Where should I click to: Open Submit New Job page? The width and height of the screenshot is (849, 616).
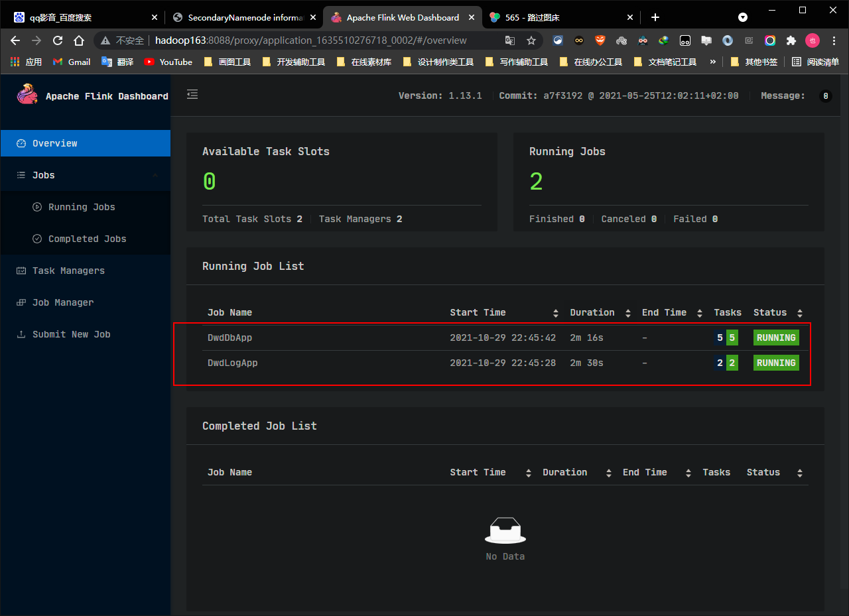coord(85,334)
